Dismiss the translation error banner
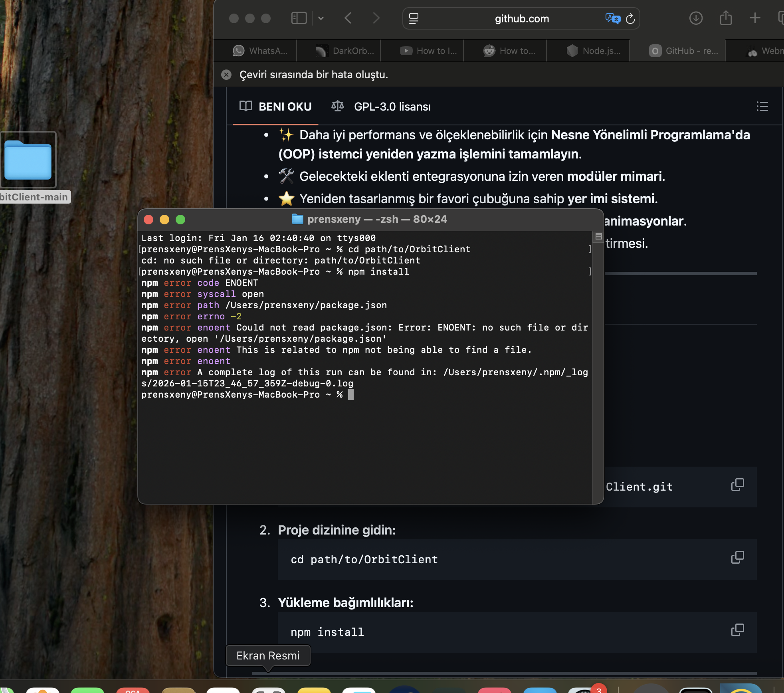 226,75
